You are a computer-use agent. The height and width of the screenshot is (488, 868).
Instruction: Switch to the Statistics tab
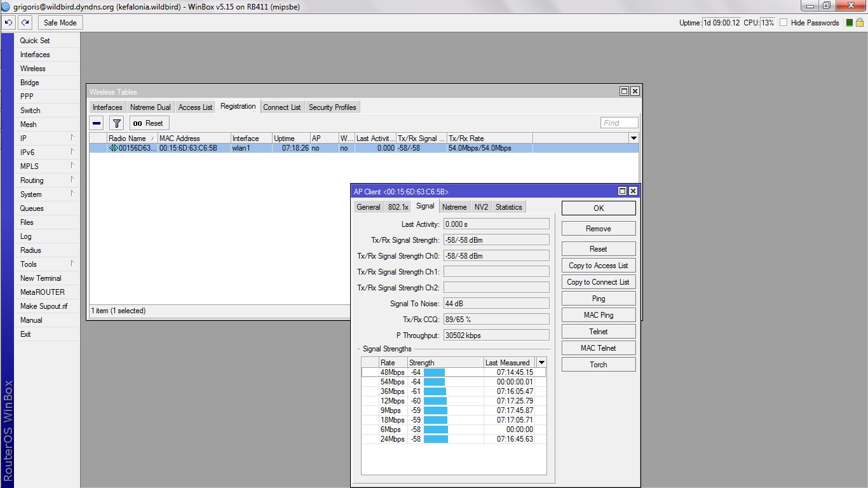[508, 207]
